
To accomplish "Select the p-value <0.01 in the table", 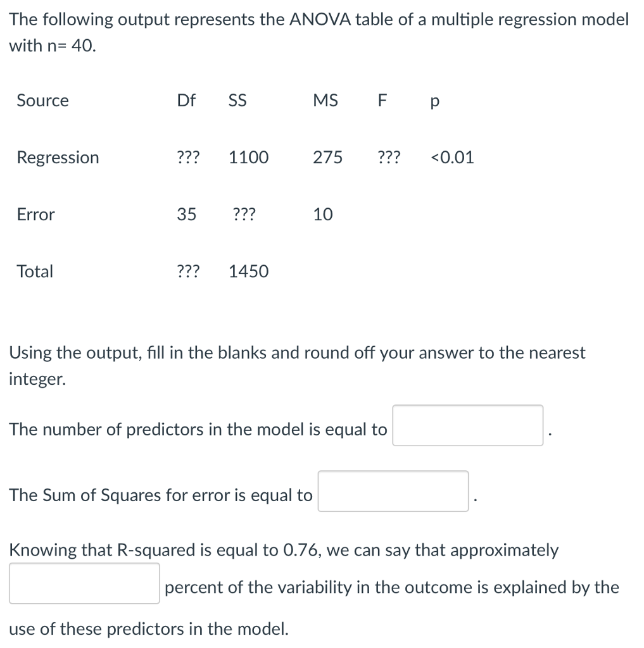I will tap(450, 158).
